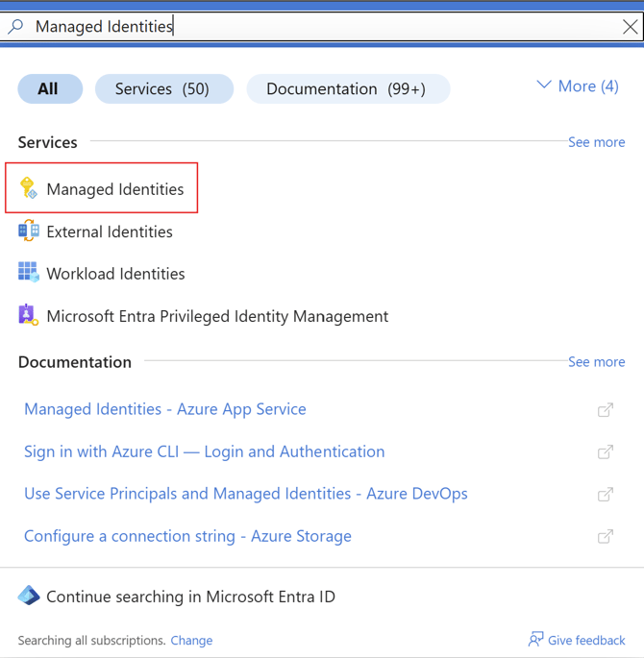Screen dimensions: 644x658
Task: Change the subscriptions search scope
Action: 191,641
